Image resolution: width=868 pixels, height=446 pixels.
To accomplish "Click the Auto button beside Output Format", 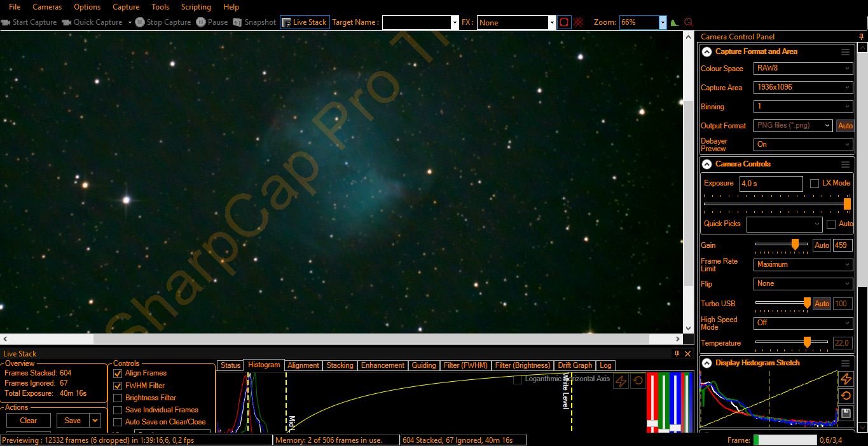I will point(845,126).
